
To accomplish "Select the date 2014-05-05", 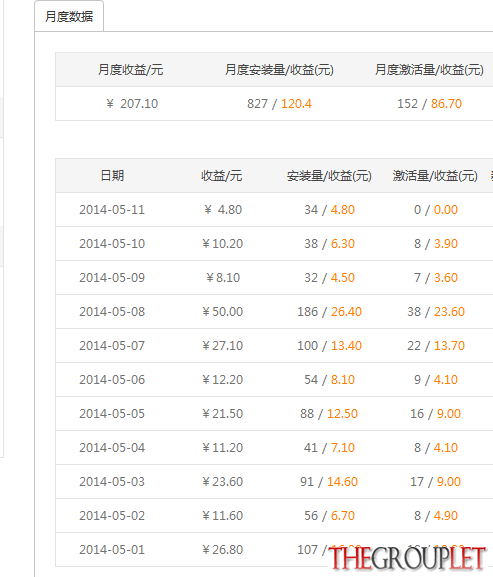I will pos(112,414).
